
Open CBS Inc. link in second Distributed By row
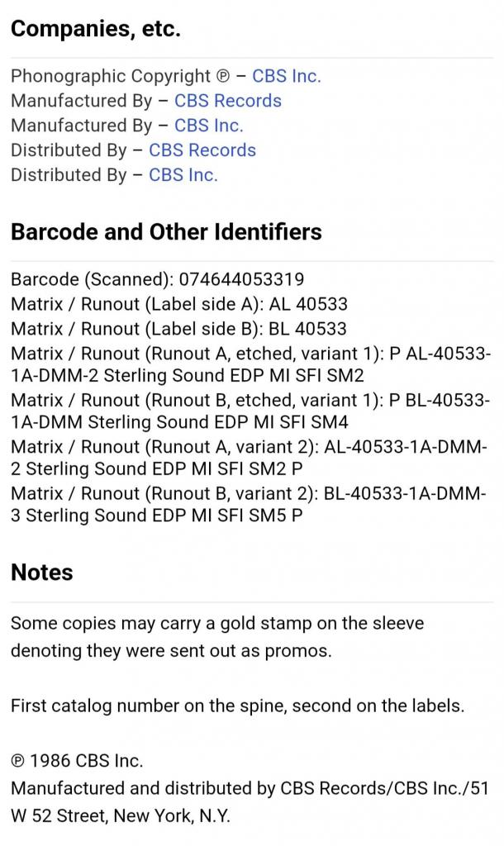tap(183, 175)
